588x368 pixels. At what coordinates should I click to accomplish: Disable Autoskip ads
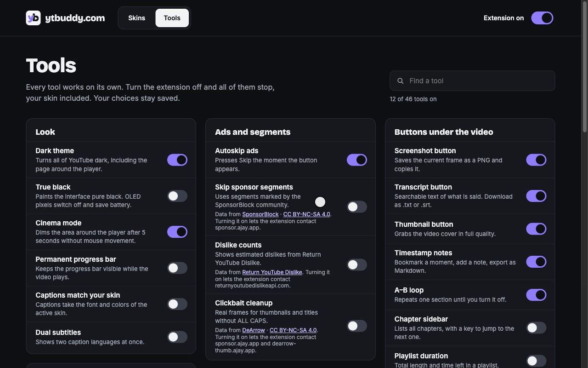pos(357,160)
